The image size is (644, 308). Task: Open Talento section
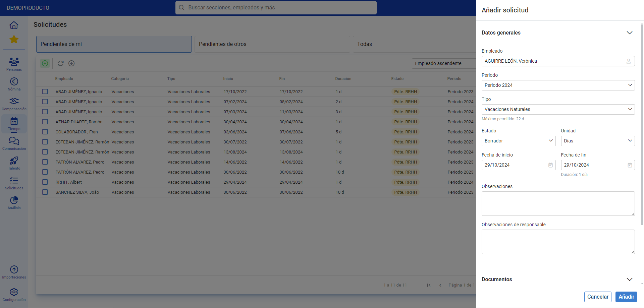point(14,163)
